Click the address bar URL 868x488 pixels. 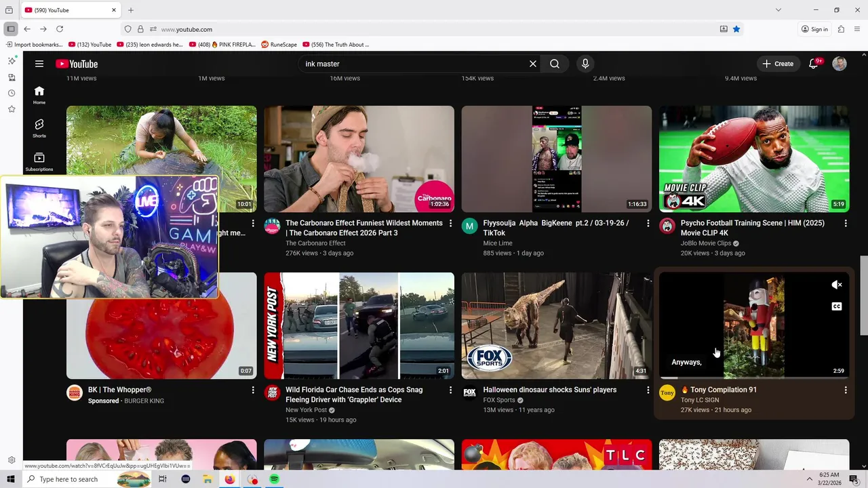pos(186,29)
